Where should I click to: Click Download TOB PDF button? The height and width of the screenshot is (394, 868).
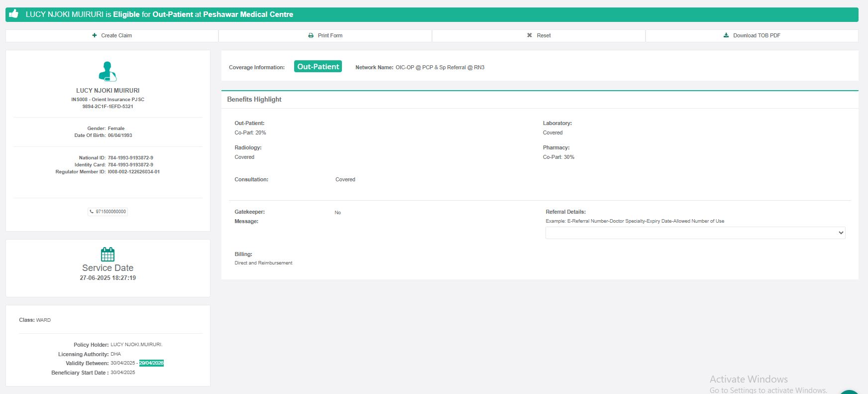tap(752, 35)
